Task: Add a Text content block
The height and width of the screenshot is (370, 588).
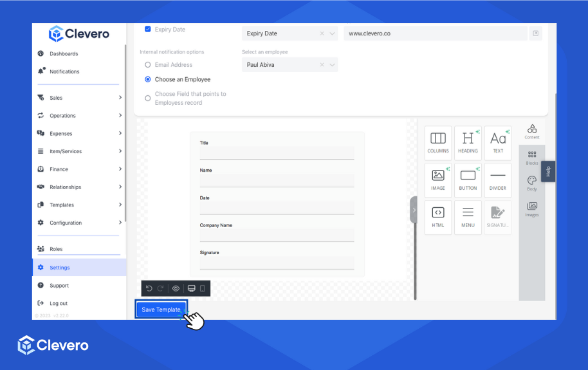Action: [498, 143]
